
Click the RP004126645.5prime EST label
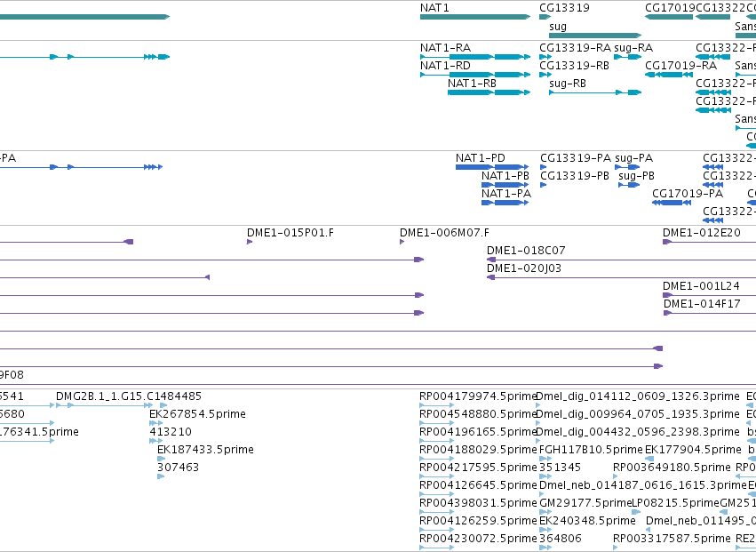(478, 485)
